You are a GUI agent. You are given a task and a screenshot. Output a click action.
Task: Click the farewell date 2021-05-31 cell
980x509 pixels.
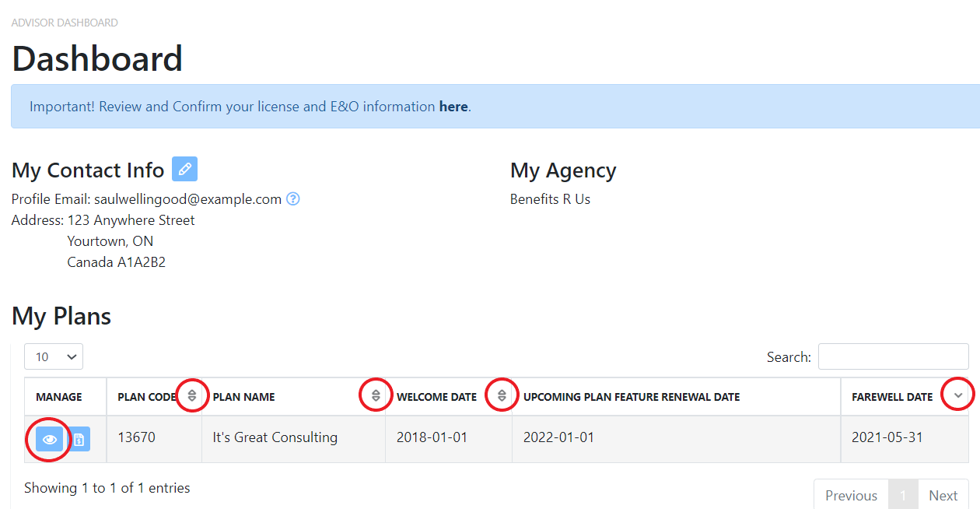click(x=905, y=440)
